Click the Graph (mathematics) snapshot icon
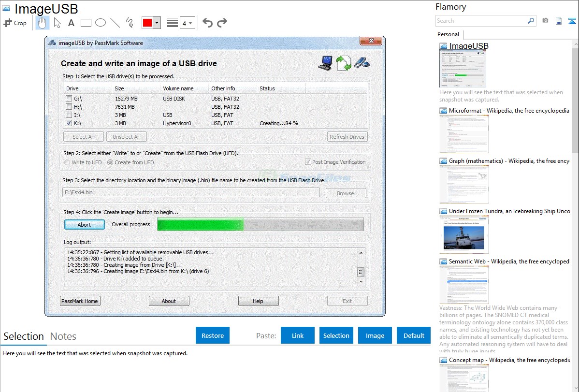579x392 pixels. (443, 161)
